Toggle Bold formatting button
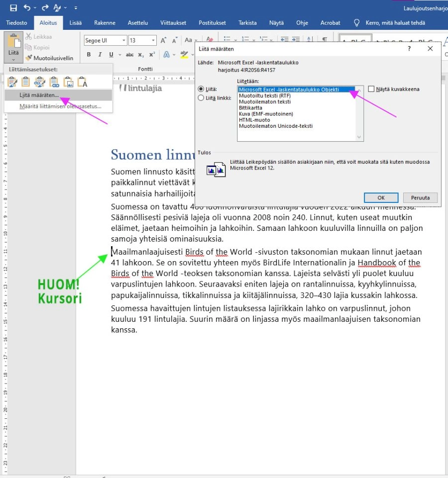 [x=89, y=55]
